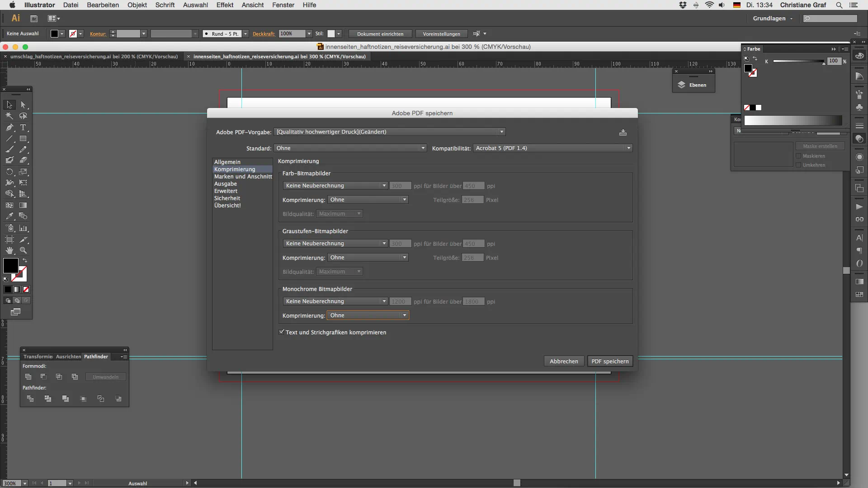
Task: Open the Kompatibilität dropdown
Action: click(x=552, y=148)
